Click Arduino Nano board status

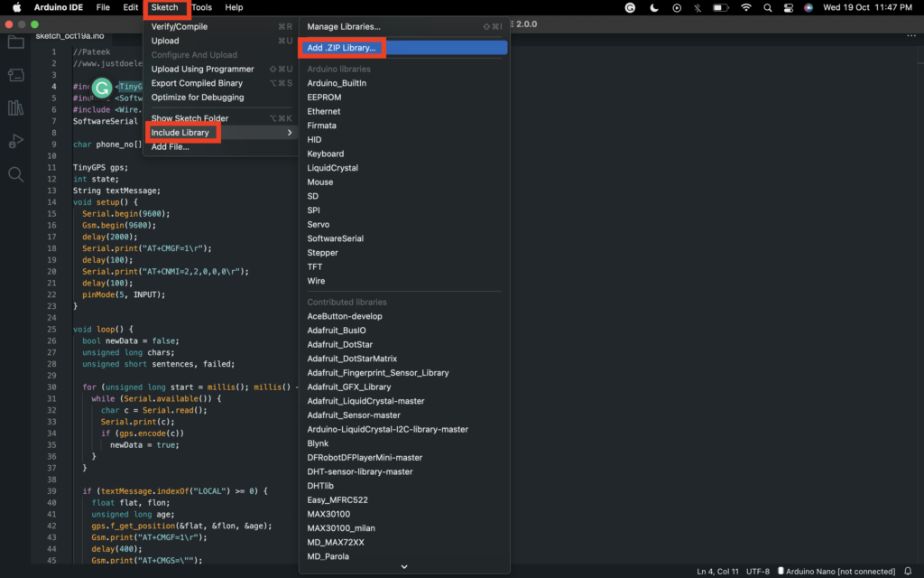[841, 572]
